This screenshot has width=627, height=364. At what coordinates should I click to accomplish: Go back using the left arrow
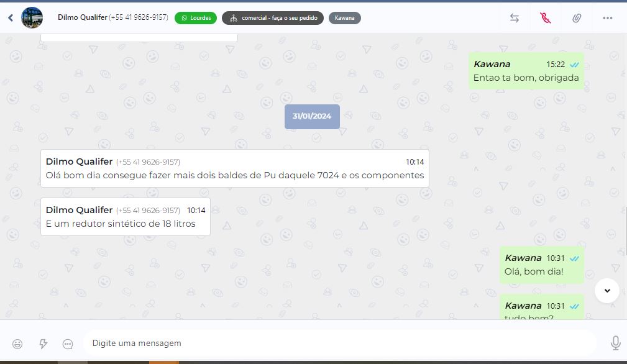(x=11, y=17)
